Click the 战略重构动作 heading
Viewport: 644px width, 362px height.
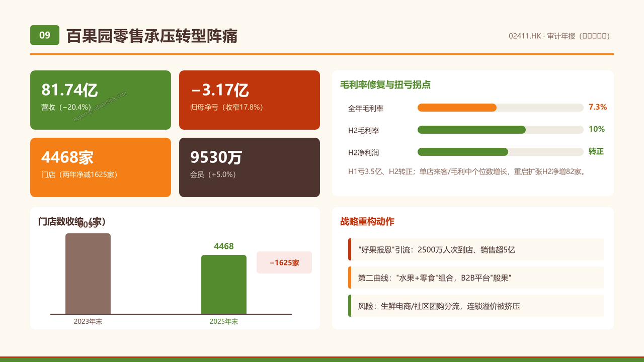click(367, 222)
